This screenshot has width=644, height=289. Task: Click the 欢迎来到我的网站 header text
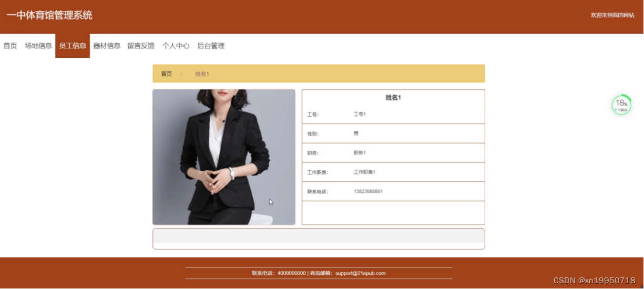[x=612, y=15]
